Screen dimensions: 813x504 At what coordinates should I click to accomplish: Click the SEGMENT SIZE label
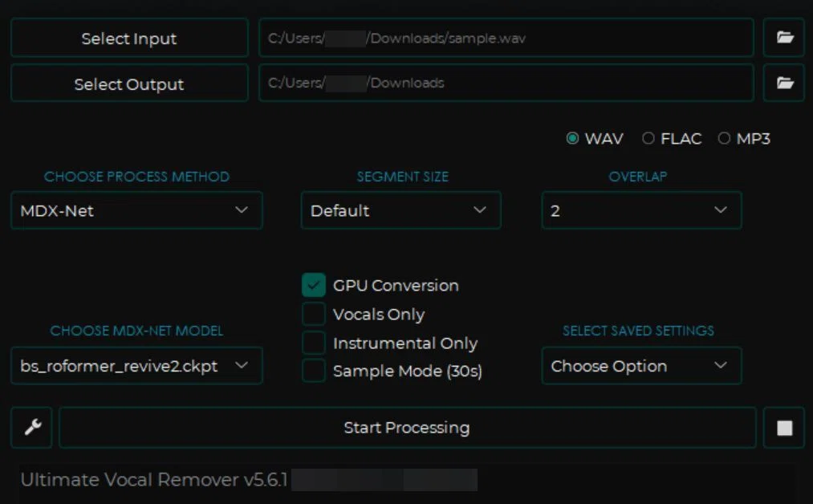coord(402,177)
